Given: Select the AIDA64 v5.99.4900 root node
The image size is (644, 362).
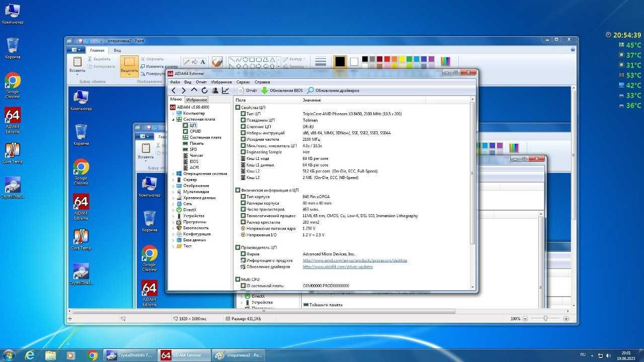Looking at the screenshot, I should click(189, 107).
